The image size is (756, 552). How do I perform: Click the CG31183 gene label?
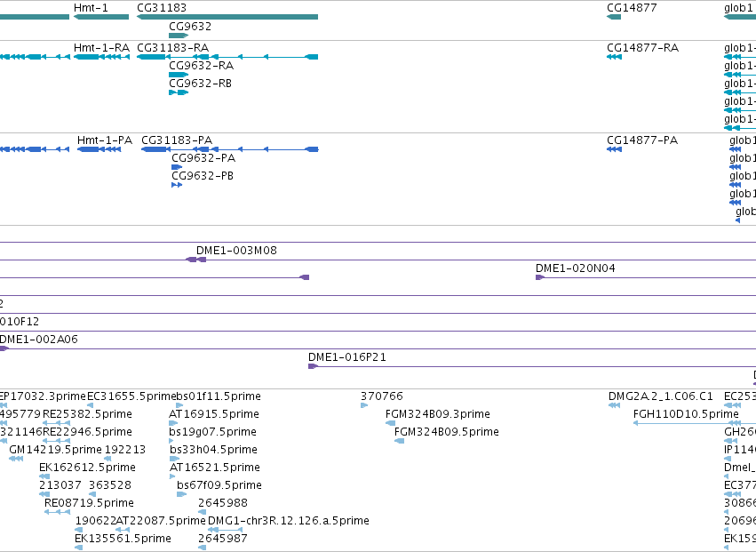(x=162, y=8)
